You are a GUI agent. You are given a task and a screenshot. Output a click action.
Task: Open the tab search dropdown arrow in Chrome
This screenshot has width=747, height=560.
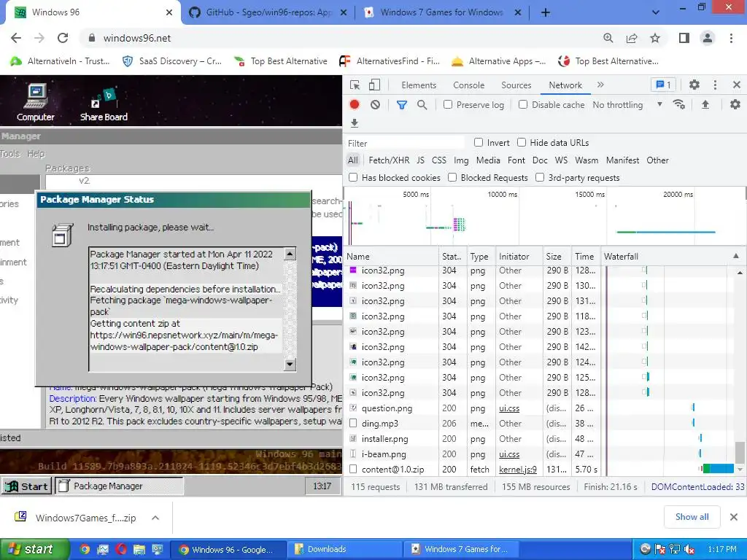point(656,12)
